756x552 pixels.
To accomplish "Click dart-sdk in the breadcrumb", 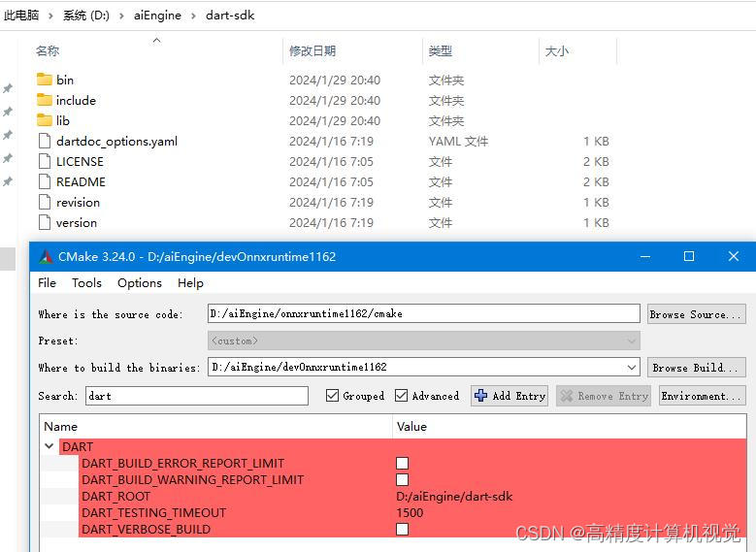I will point(230,16).
